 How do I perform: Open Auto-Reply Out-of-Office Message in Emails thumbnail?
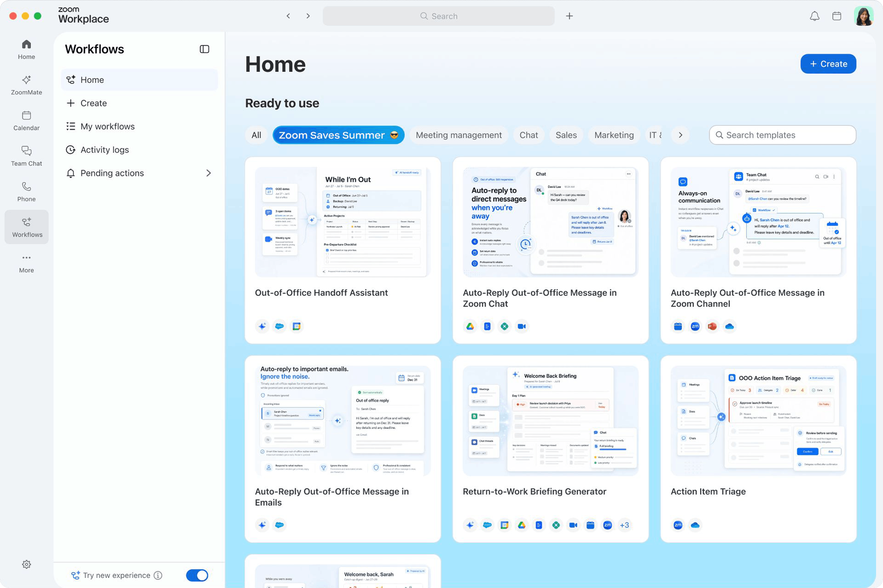tap(343, 421)
